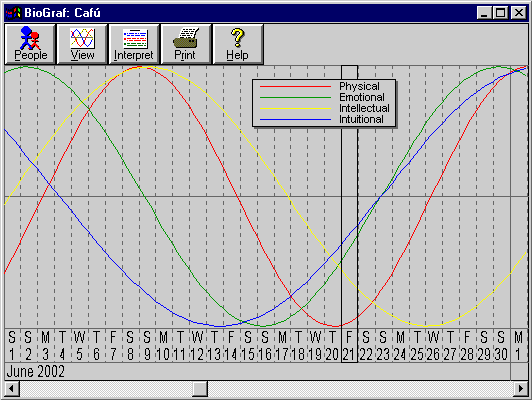Open Help with the question mark button
Viewport: 532px width, 400px height.
pyautogui.click(x=238, y=44)
